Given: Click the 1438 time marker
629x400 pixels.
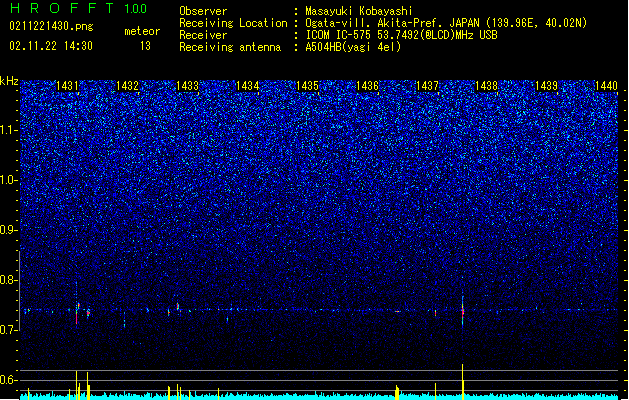Looking at the screenshot, I should click(x=487, y=86).
